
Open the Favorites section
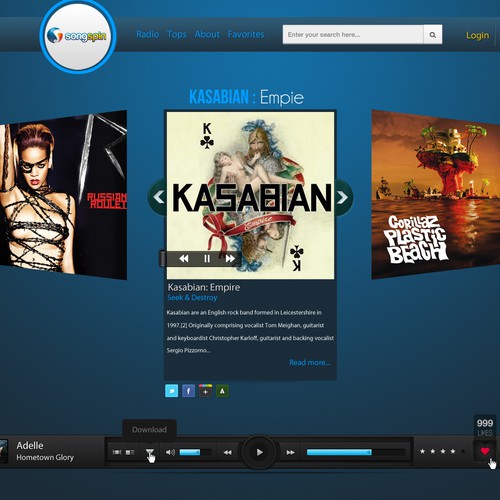point(246,34)
